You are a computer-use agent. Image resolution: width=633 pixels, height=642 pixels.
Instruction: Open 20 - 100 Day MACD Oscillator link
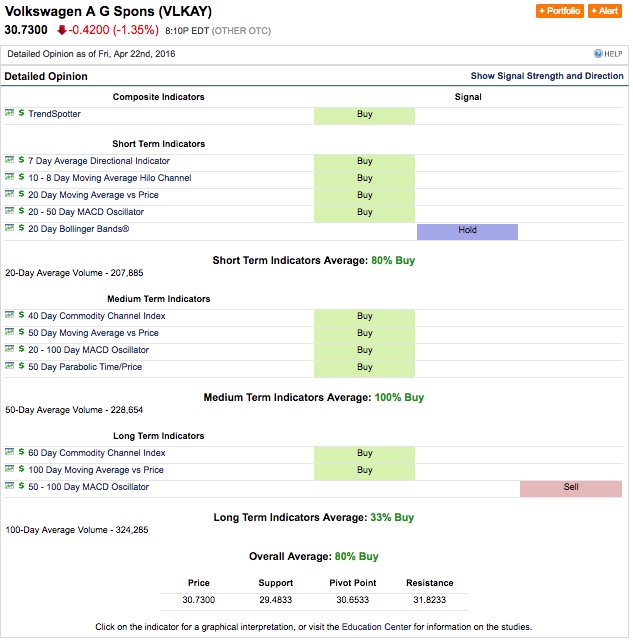click(x=88, y=350)
